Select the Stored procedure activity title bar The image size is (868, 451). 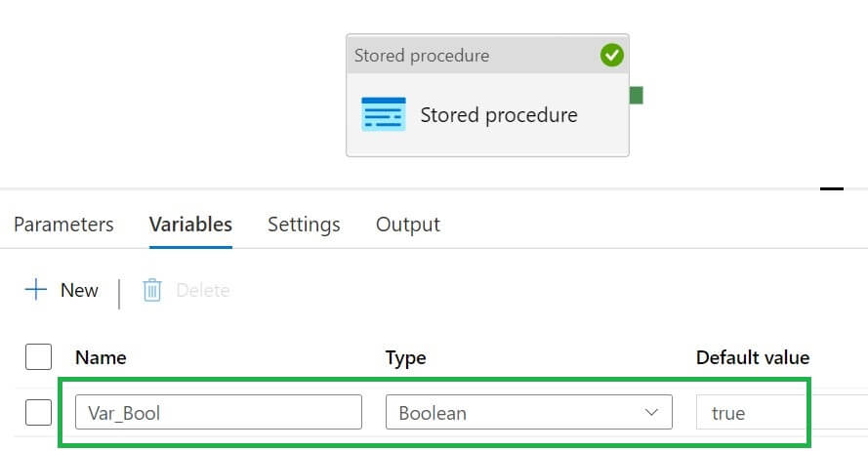(469, 56)
